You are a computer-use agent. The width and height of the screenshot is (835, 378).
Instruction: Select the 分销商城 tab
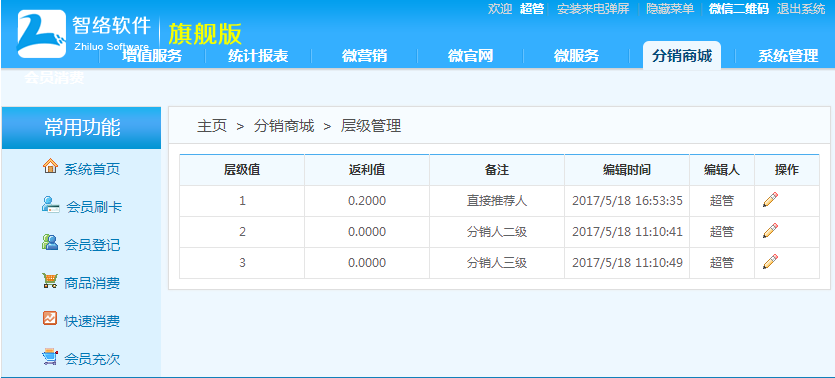point(682,56)
